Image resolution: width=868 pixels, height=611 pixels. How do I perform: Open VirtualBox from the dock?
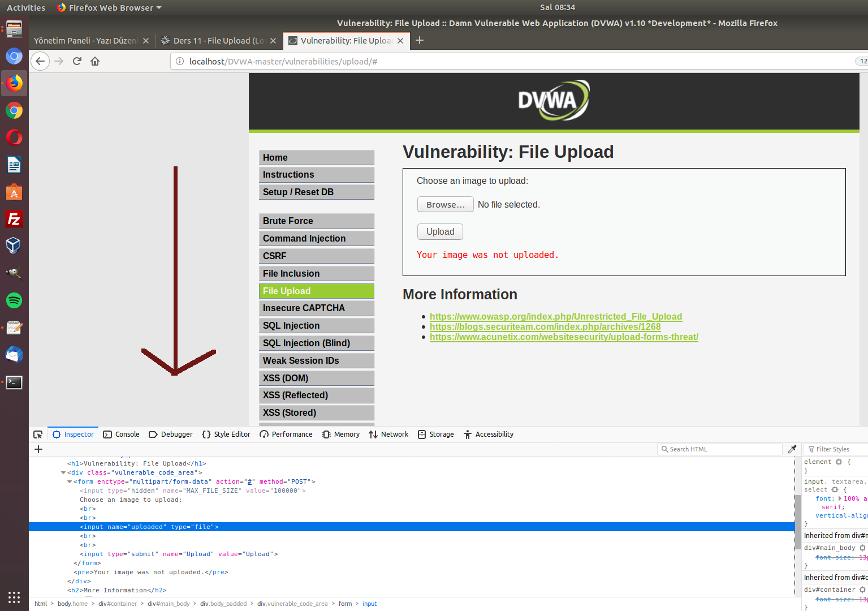click(x=14, y=246)
